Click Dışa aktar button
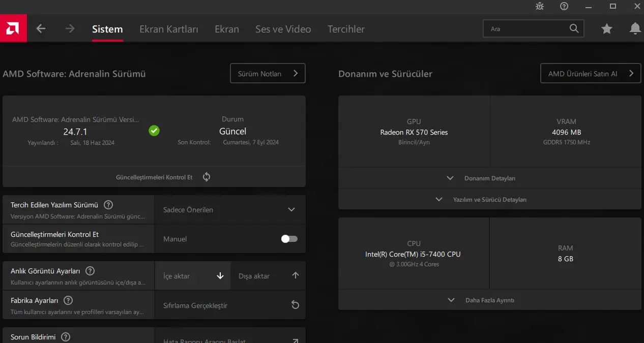The height and width of the screenshot is (343, 644). pos(268,276)
